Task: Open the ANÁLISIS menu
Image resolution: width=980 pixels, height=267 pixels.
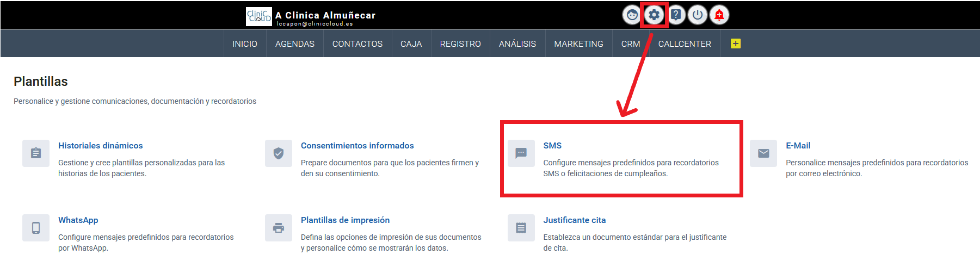Action: tap(517, 44)
